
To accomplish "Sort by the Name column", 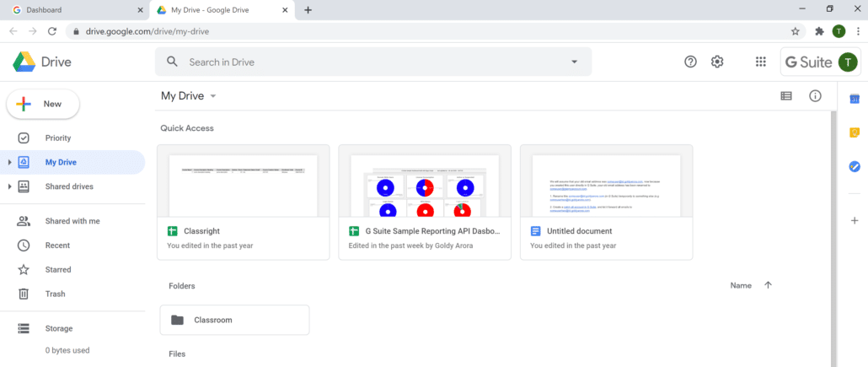I will click(741, 285).
